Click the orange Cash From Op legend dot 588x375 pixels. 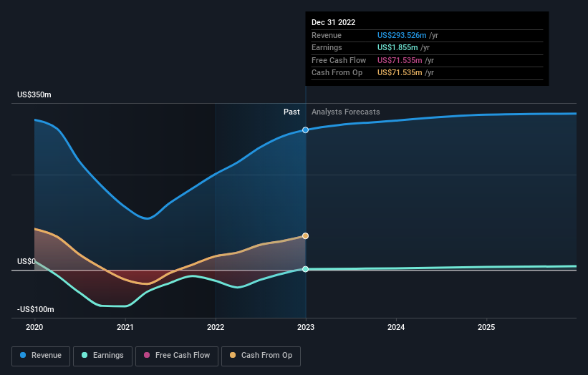(x=233, y=355)
